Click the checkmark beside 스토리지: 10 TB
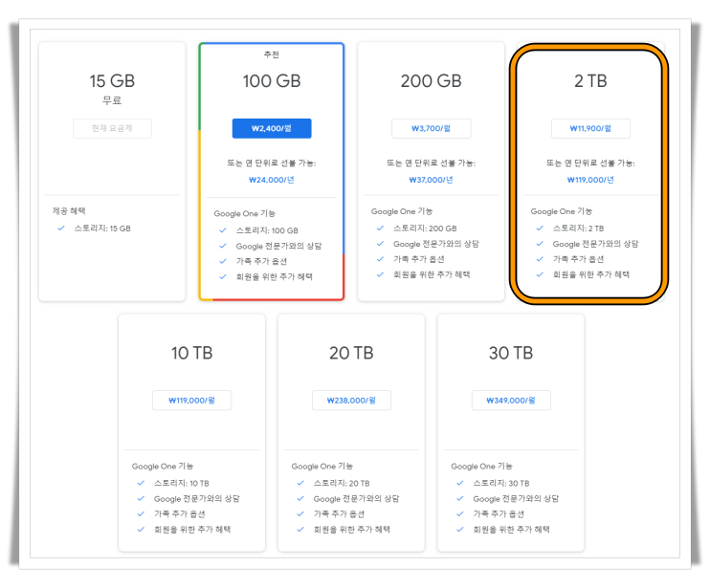The height and width of the screenshot is (588, 710). [x=141, y=483]
